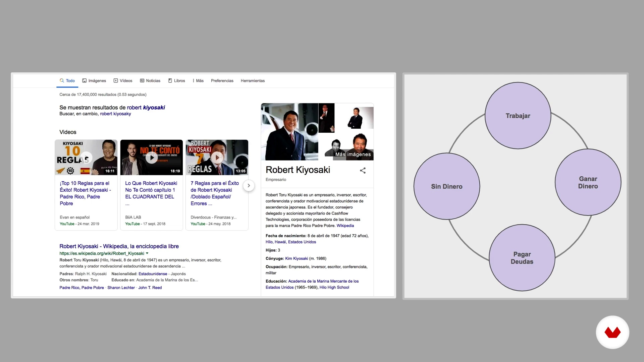This screenshot has width=644, height=362.
Task: Expand the Más menu
Action: pos(198,81)
